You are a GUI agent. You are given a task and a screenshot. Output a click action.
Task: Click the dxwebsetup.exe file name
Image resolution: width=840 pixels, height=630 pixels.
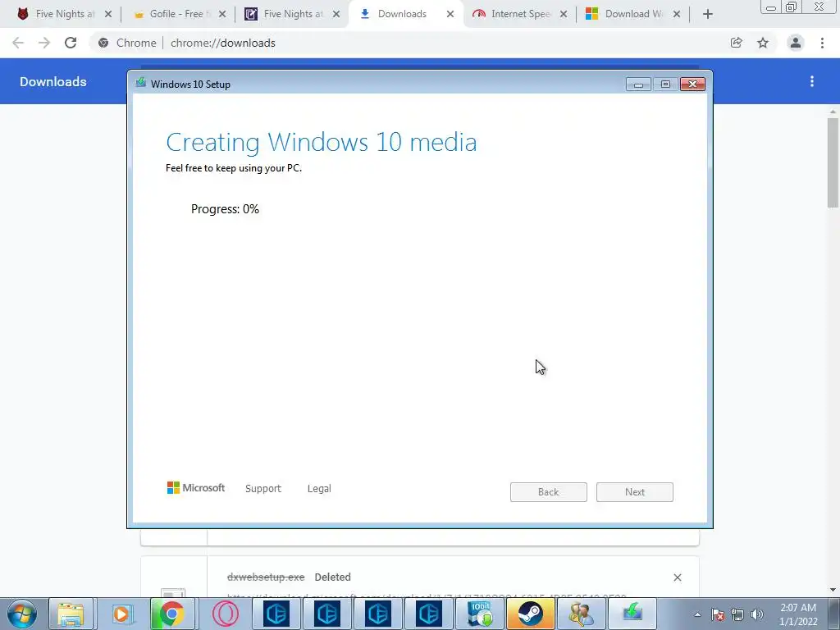(x=266, y=577)
